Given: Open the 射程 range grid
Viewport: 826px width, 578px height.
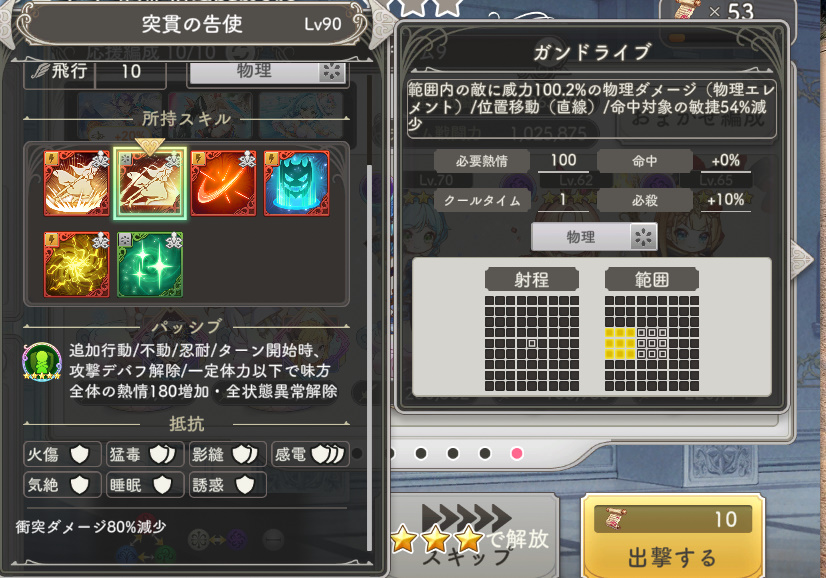Looking at the screenshot, I should coord(532,343).
